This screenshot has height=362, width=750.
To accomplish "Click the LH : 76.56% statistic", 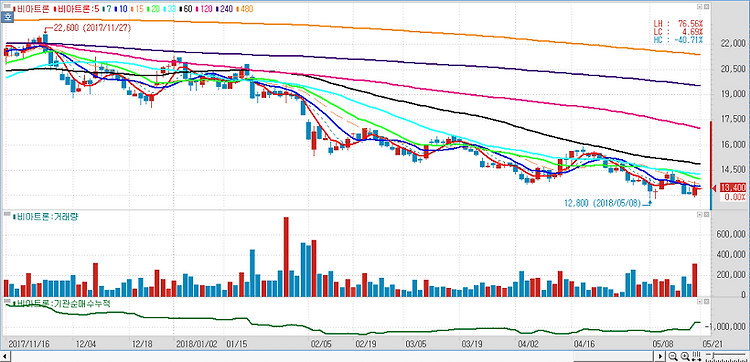I will point(678,23).
